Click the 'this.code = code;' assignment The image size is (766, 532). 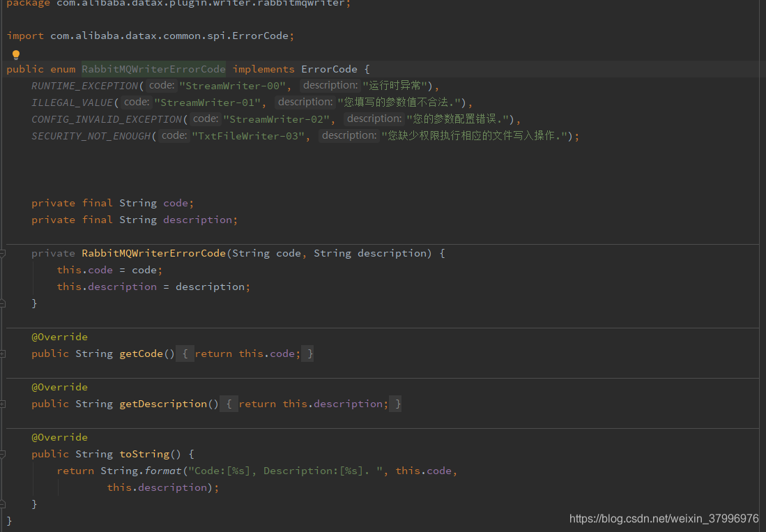pyautogui.click(x=109, y=270)
